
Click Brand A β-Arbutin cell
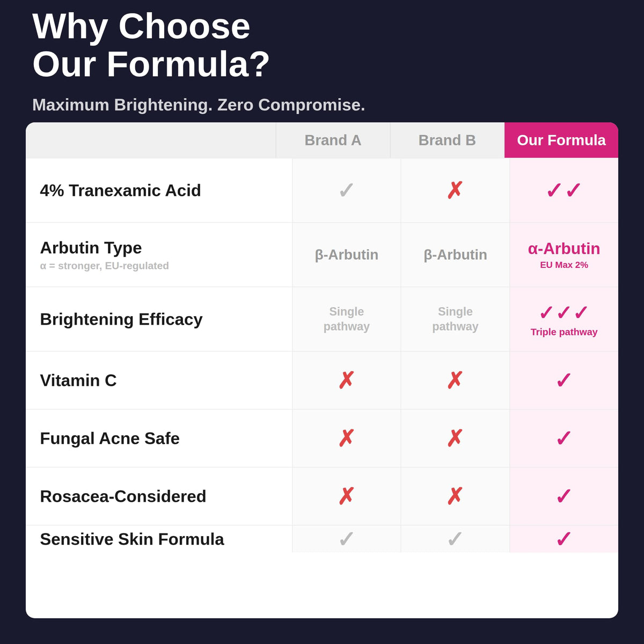click(x=347, y=255)
